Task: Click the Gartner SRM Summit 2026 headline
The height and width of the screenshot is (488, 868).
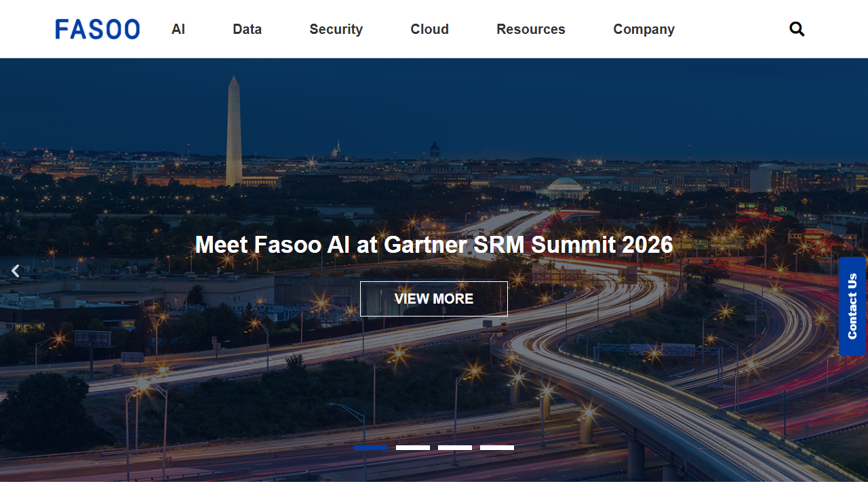Action: pos(434,244)
